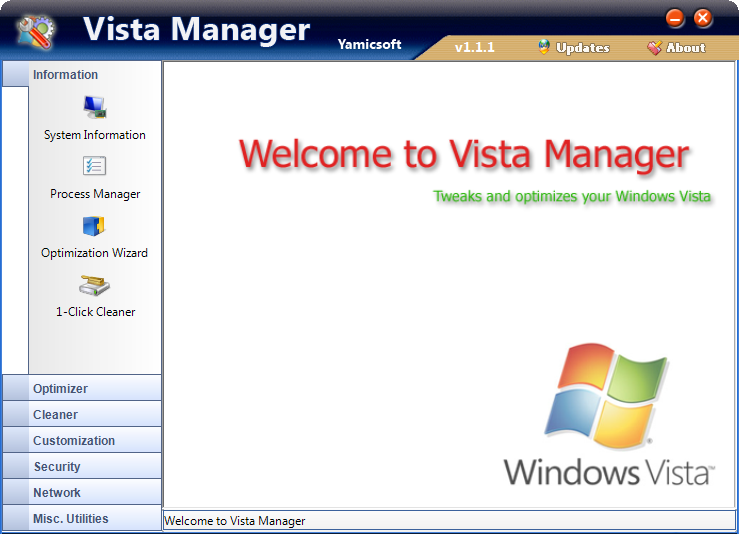Minimize the Vista Manager window
739x534 pixels.
click(x=675, y=18)
